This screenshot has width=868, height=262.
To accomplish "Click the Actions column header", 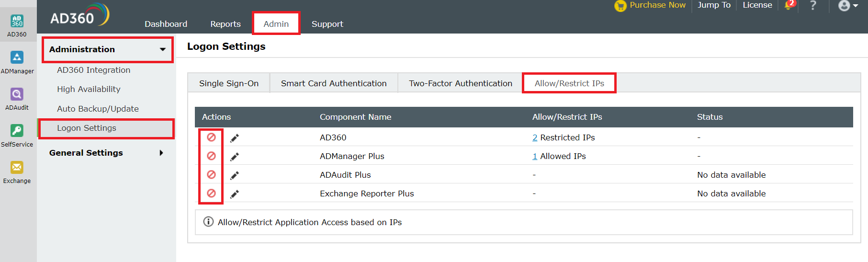I will click(x=216, y=117).
